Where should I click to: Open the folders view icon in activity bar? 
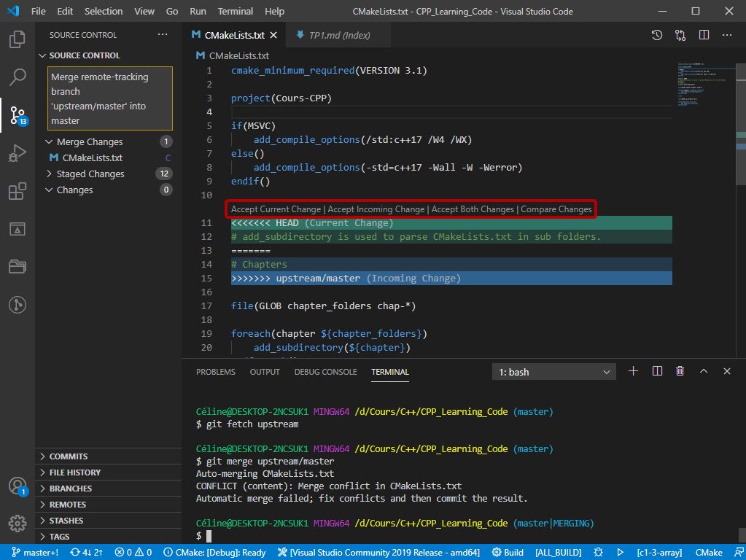click(17, 266)
